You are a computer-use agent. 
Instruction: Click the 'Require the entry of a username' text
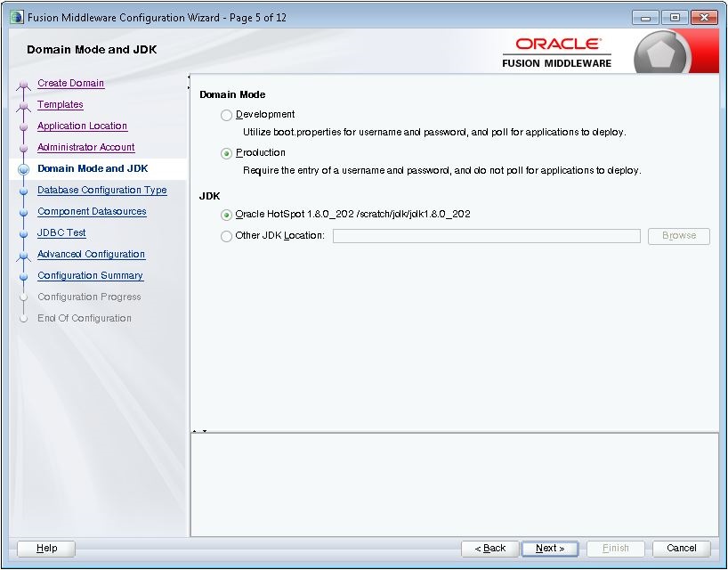pyautogui.click(x=442, y=170)
